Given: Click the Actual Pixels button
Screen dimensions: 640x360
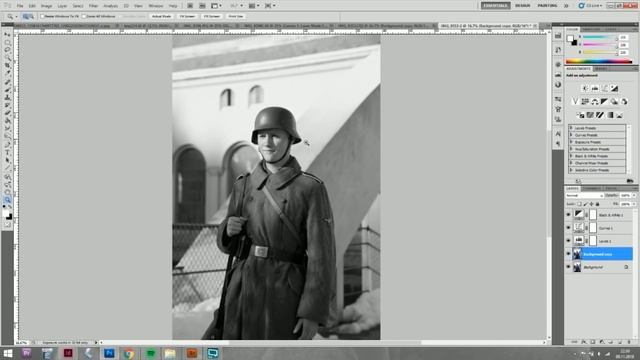Looking at the screenshot, I should coord(162,16).
